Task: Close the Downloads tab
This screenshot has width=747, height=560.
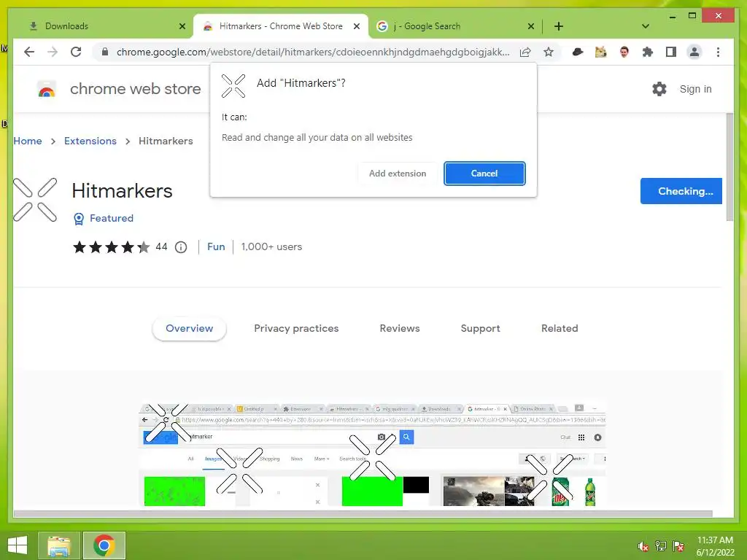Action: 182,26
